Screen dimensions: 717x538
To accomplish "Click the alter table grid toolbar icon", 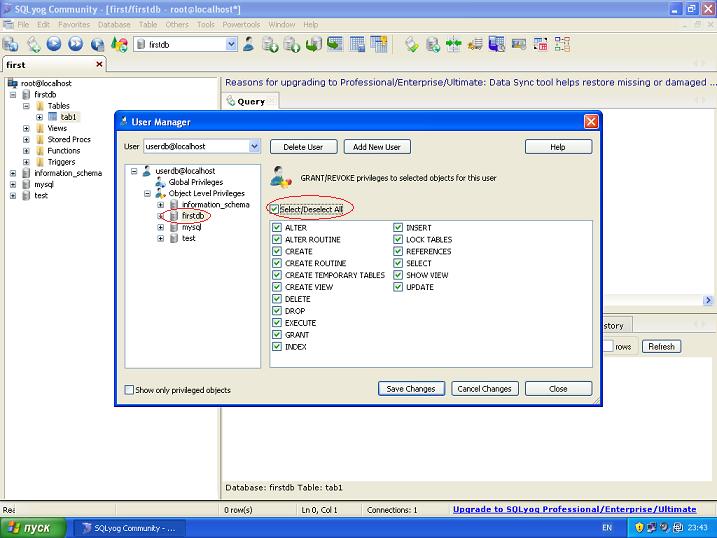I will [x=357, y=44].
